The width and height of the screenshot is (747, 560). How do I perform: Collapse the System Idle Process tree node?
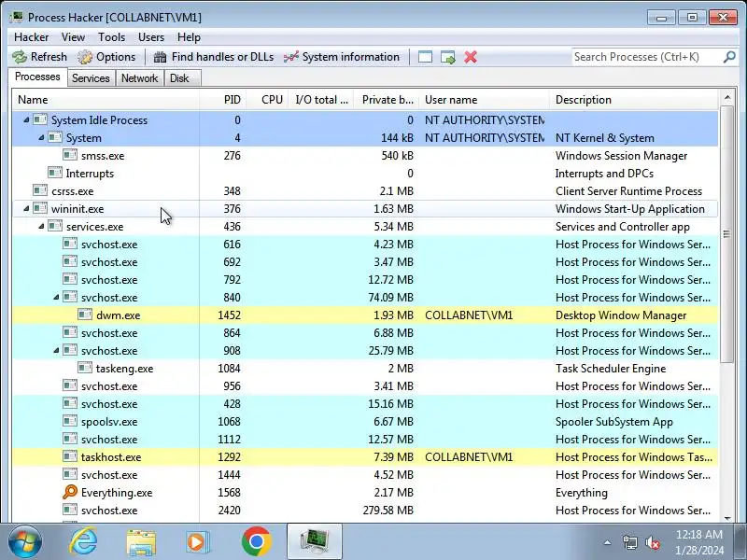click(x=26, y=120)
